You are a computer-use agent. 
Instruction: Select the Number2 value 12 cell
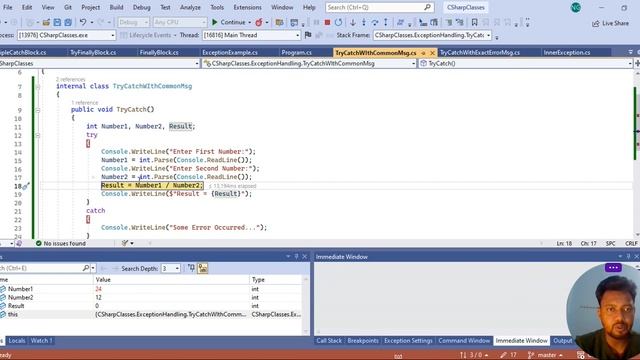pyautogui.click(x=171, y=298)
